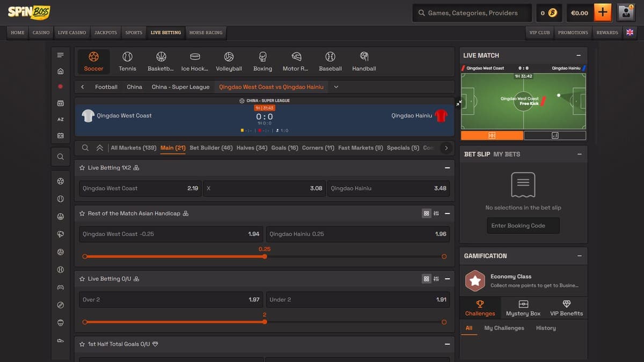
Task: Switch to Bet Builder (46) tab
Action: tap(211, 148)
